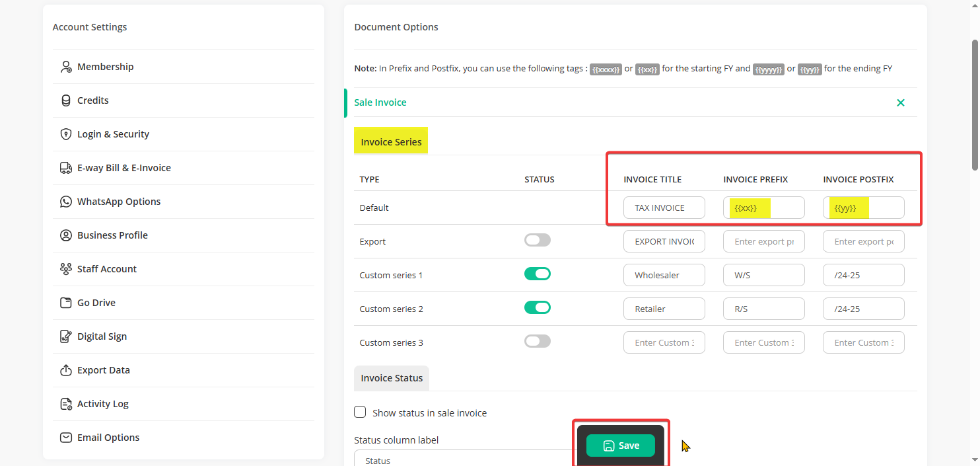The image size is (980, 466).
Task: Collapse the Sale Invoice section with X
Action: pyautogui.click(x=901, y=102)
